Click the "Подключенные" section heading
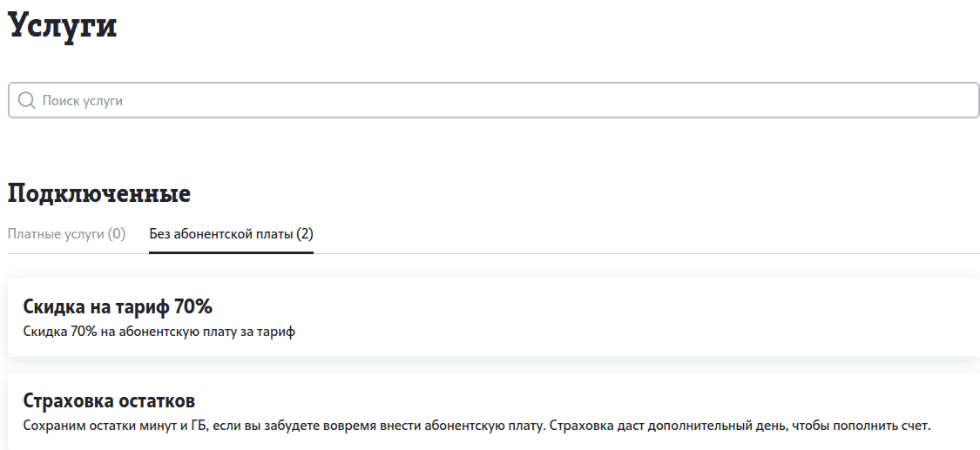The height and width of the screenshot is (450, 980). 98,192
